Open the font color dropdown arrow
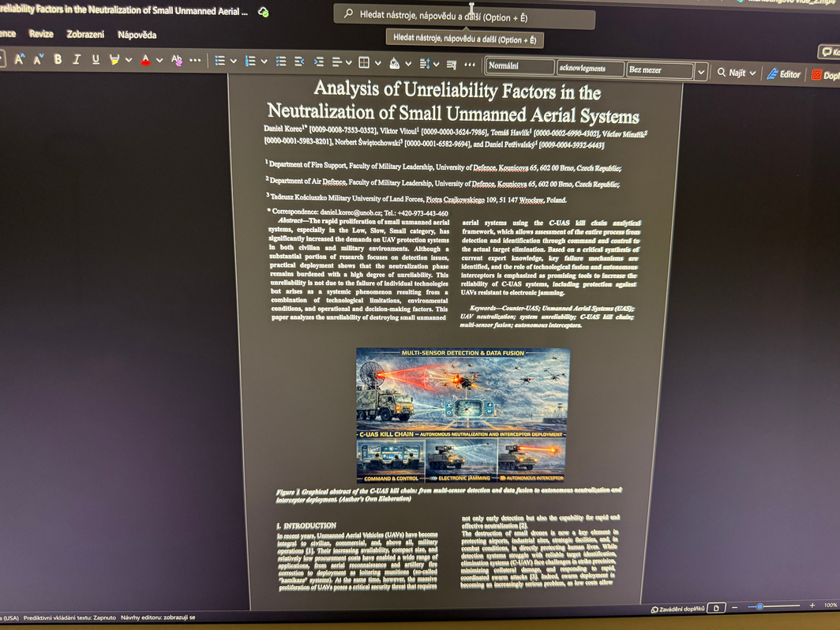The height and width of the screenshot is (630, 840). pyautogui.click(x=159, y=61)
